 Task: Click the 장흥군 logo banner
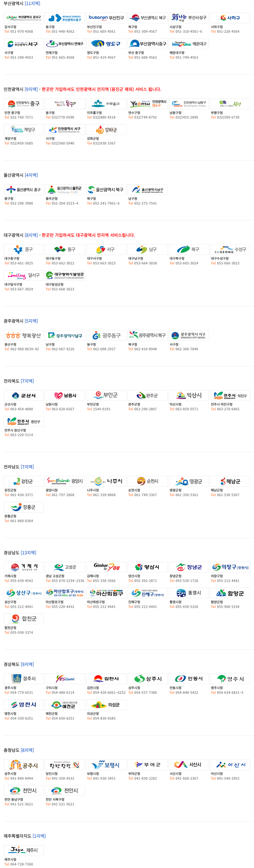click(24, 507)
